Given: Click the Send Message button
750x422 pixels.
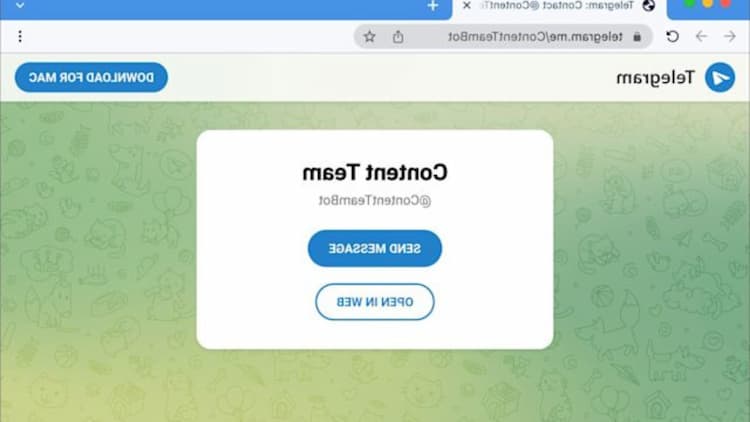Looking at the screenshot, I should pos(375,248).
